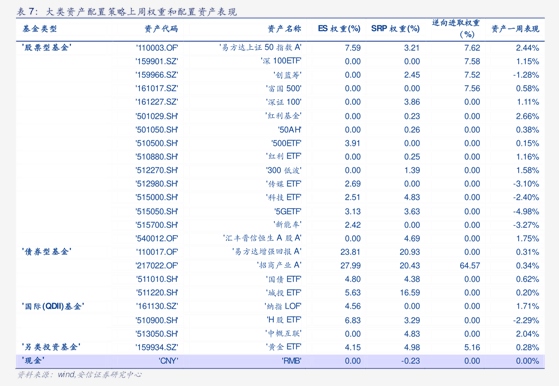559x386 pixels.
Task: Select the contrarian weight value '5.16'
Action: tap(472, 347)
